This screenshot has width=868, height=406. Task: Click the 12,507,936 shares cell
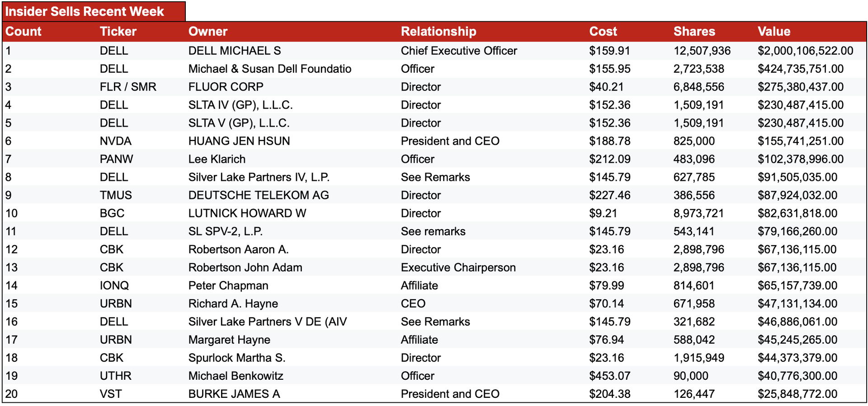click(x=702, y=51)
